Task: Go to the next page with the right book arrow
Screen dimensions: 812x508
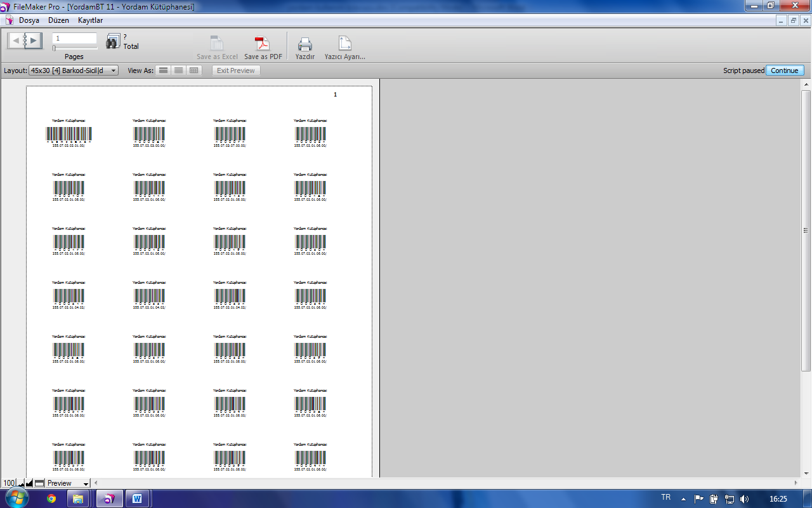Action: click(34, 41)
